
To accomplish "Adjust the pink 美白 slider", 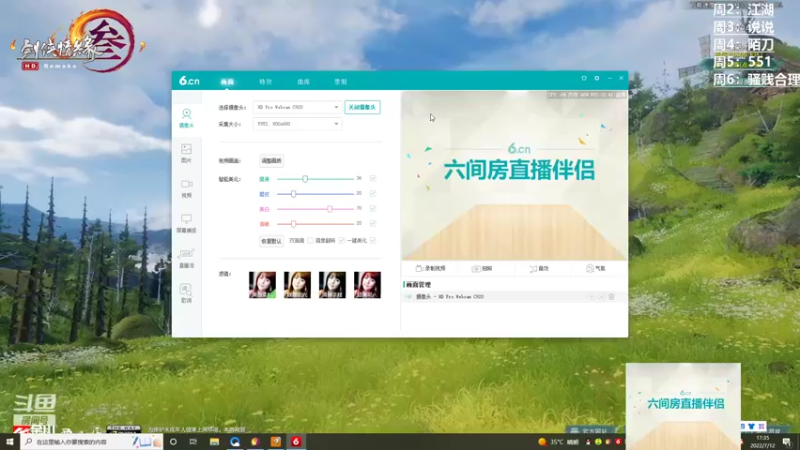I will tap(330, 209).
